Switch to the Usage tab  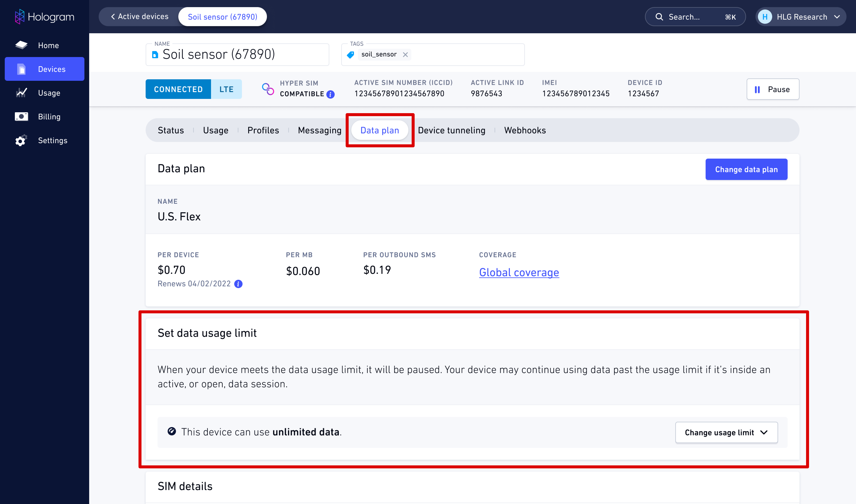tap(215, 130)
